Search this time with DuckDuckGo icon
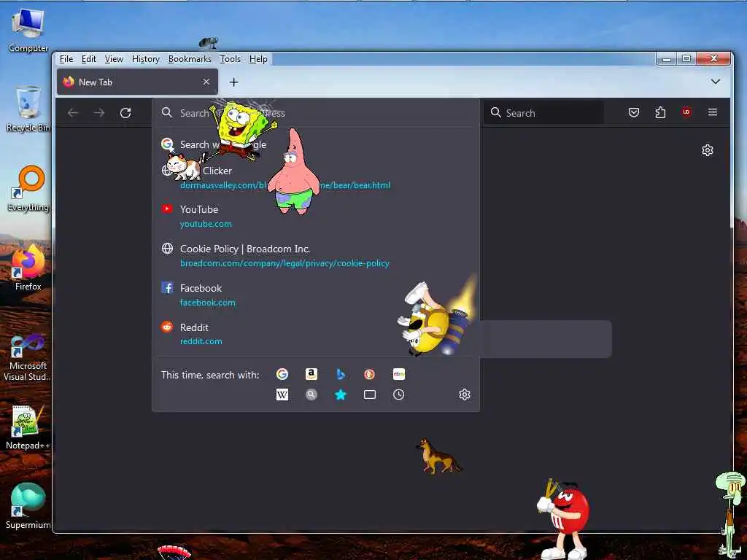This screenshot has height=560, width=747. (369, 374)
